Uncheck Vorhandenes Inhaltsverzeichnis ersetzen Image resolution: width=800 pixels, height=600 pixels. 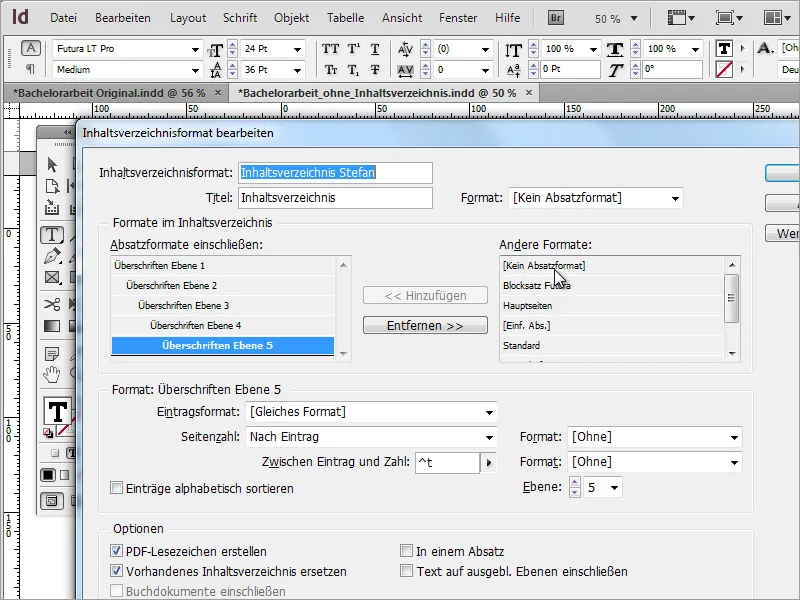[116, 571]
